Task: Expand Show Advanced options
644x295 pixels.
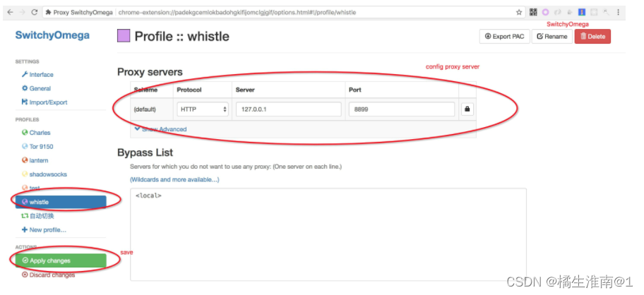Action: pos(160,129)
